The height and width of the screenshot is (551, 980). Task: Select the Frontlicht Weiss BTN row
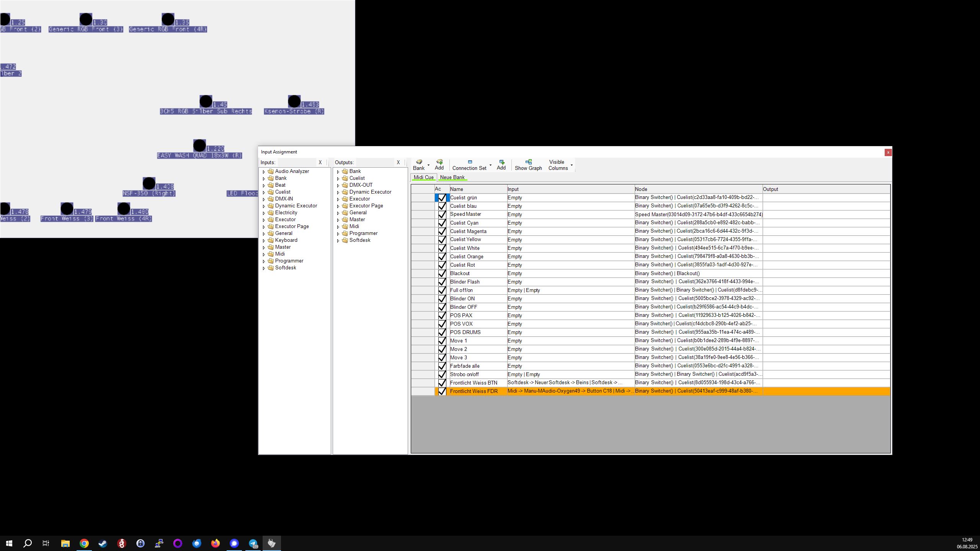point(474,383)
